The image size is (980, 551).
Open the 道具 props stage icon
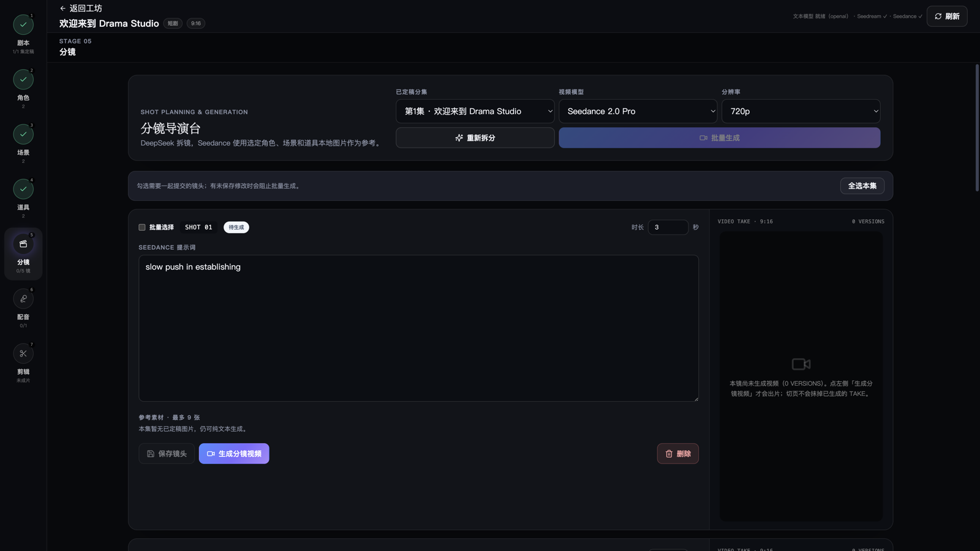23,189
